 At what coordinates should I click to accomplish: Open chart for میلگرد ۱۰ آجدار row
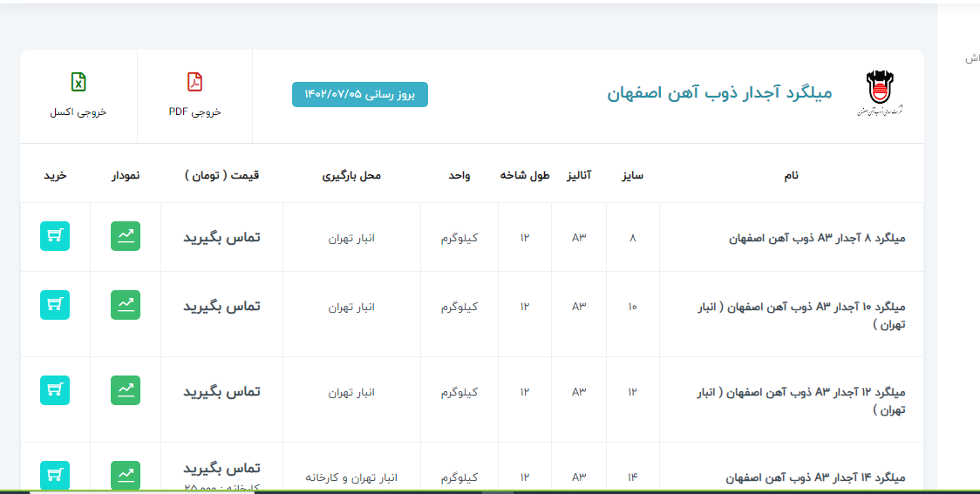point(126,305)
